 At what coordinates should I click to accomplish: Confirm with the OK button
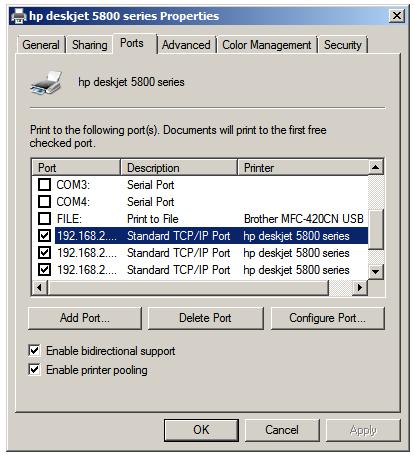click(x=201, y=430)
